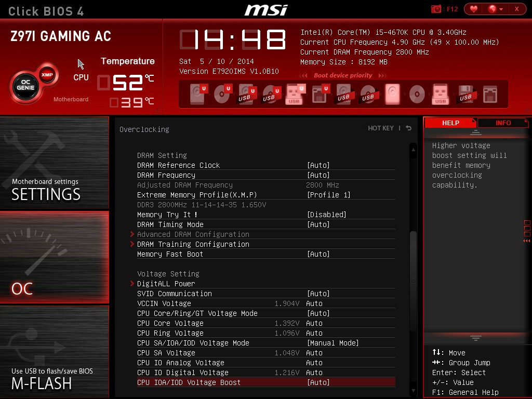Screen dimensions: 532x399
Task: Click the F12 screenshot camera icon
Action: (436, 9)
